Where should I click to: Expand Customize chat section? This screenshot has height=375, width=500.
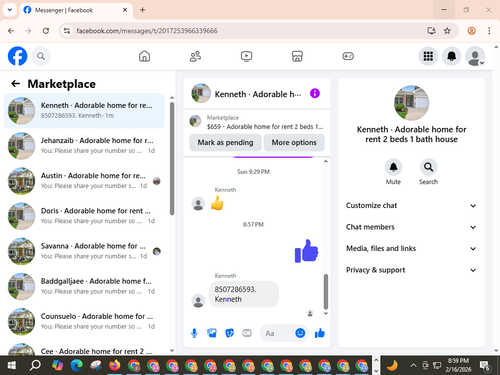[x=411, y=205]
